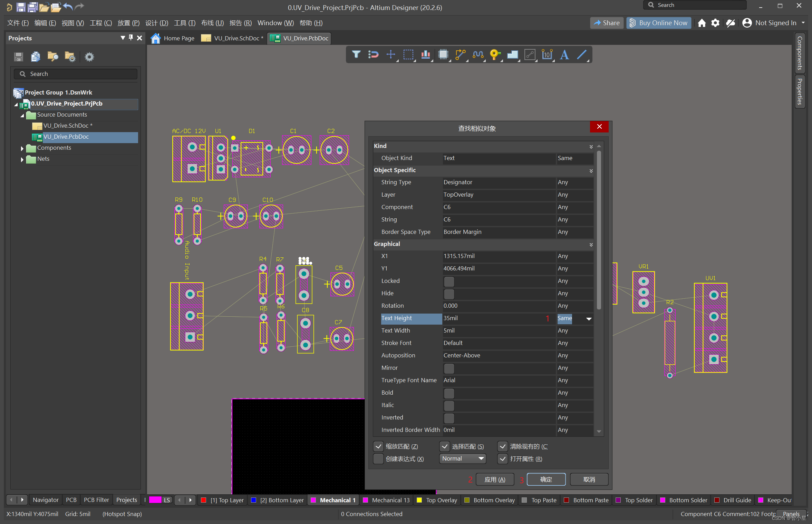
Task: Open the Normal mode combo box
Action: (462, 458)
